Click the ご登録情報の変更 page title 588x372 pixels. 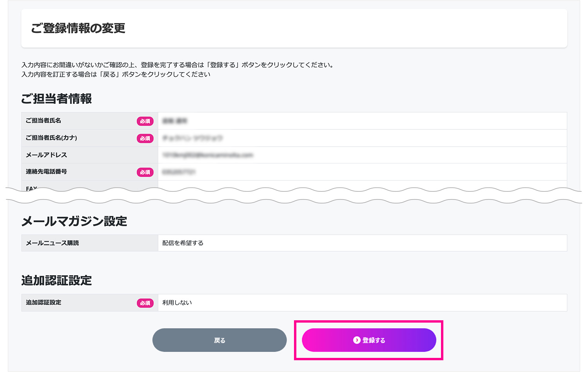click(78, 28)
